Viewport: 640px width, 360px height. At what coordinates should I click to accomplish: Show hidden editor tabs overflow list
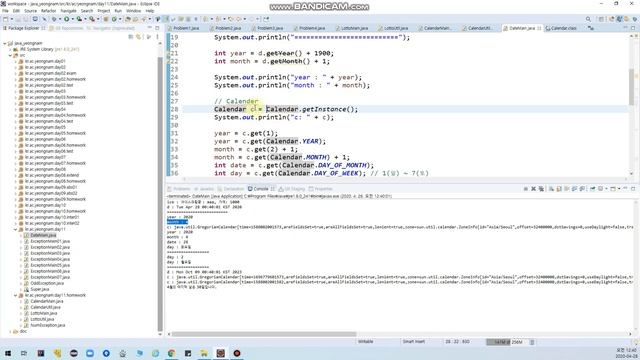coord(591,28)
